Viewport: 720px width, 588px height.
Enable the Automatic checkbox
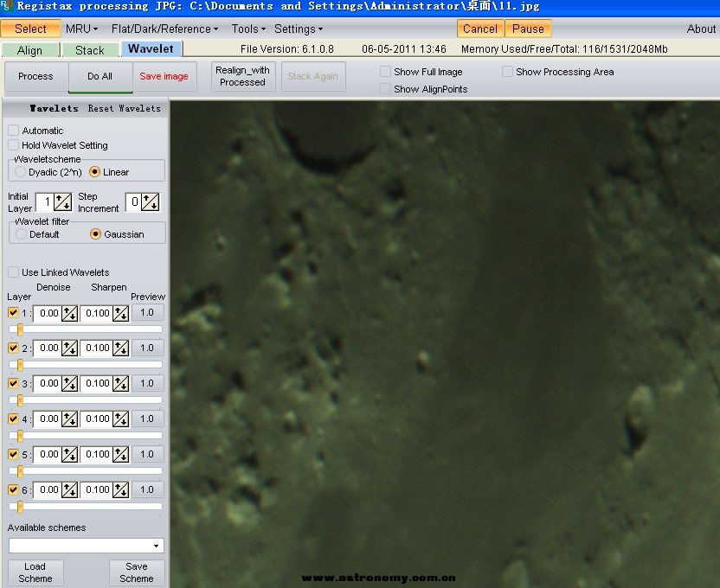click(13, 131)
